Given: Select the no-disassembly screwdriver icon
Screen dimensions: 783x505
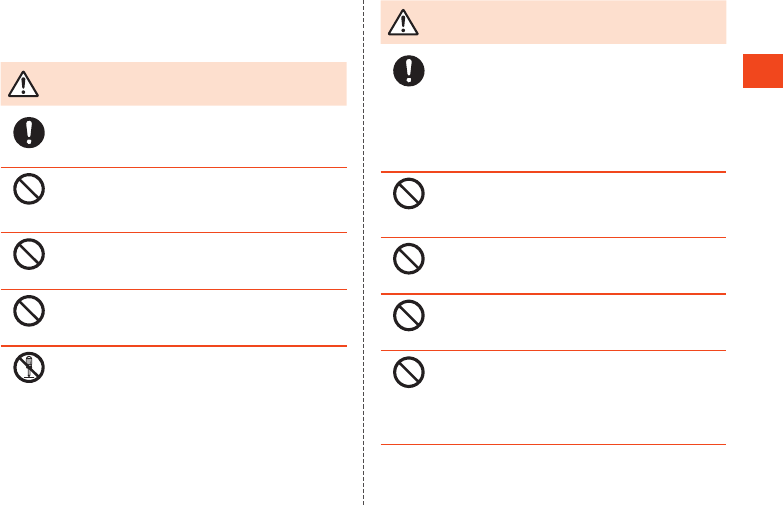Looking at the screenshot, I should [30, 370].
